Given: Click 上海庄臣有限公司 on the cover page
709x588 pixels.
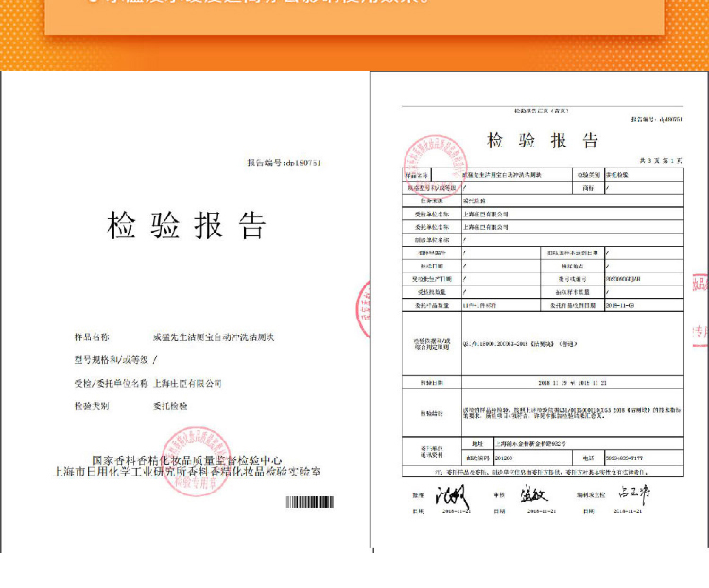Looking at the screenshot, I should (x=186, y=383).
